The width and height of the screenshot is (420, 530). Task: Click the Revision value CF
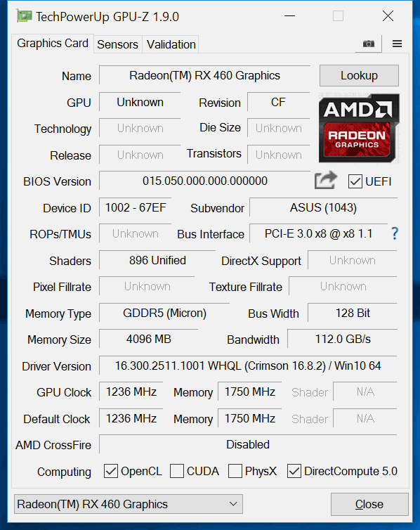[279, 102]
